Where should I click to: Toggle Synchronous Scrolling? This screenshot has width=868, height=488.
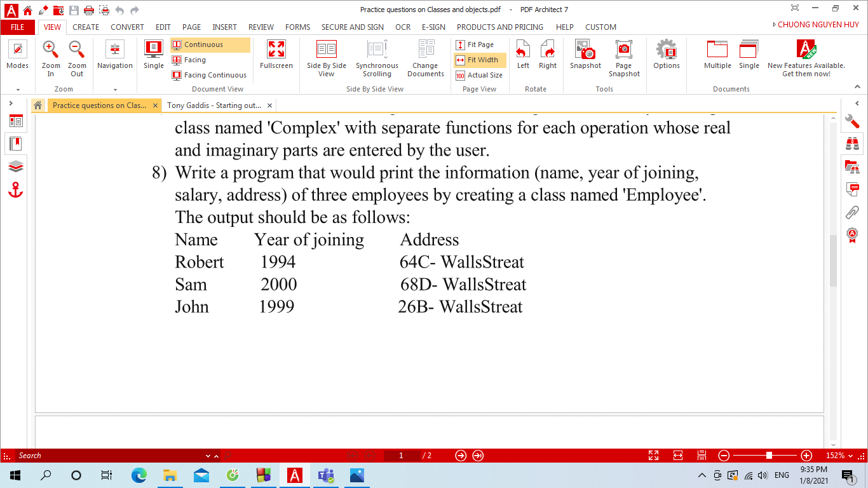coord(376,56)
